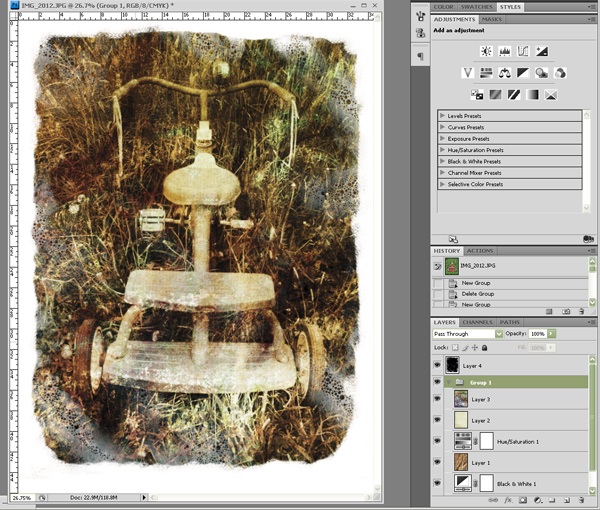This screenshot has height=510, width=600.
Task: Add an Exposure adjustment
Action: pos(541,51)
